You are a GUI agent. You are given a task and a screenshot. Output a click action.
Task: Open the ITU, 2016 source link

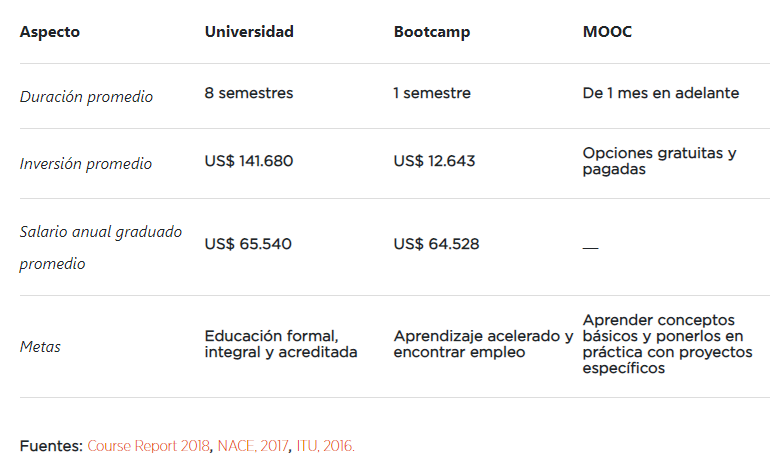pyautogui.click(x=325, y=446)
